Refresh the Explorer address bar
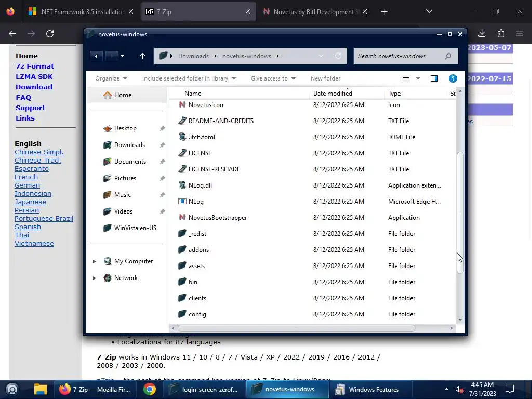 pos(338,56)
